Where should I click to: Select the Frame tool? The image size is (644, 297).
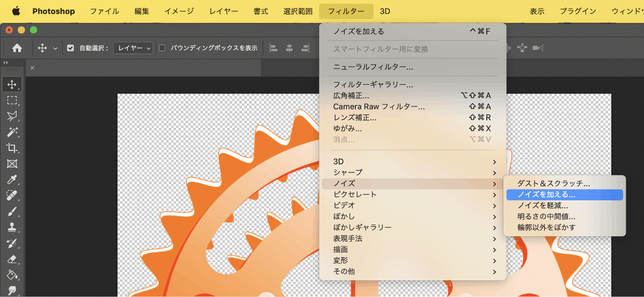12,164
